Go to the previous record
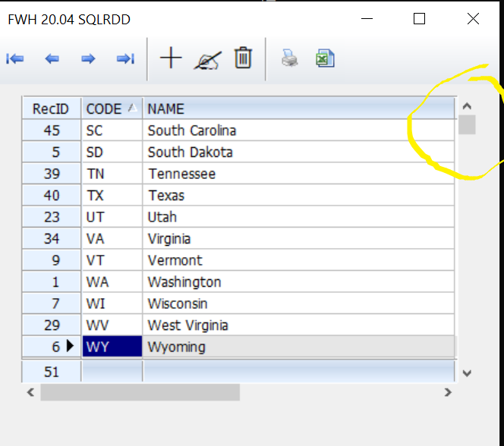 tap(52, 58)
